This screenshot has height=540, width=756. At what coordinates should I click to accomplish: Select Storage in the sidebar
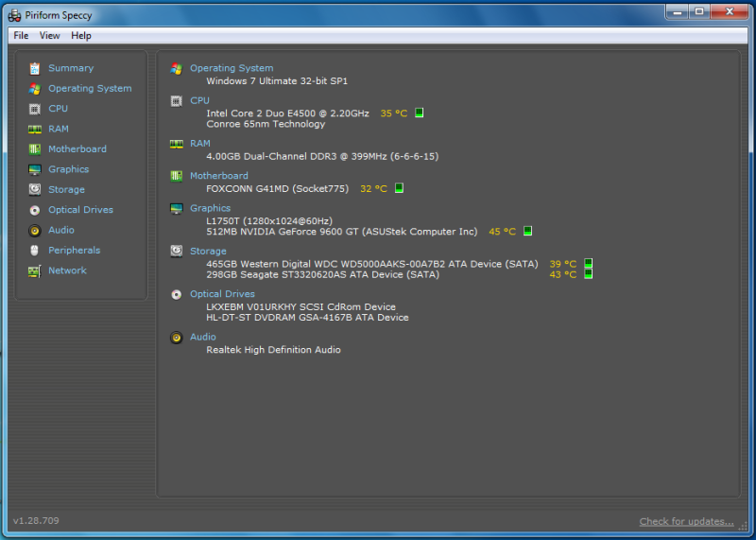click(66, 190)
